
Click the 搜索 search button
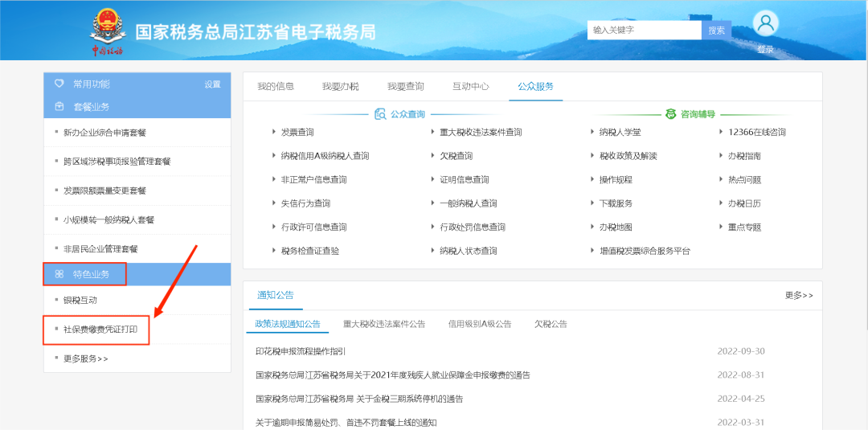click(716, 30)
